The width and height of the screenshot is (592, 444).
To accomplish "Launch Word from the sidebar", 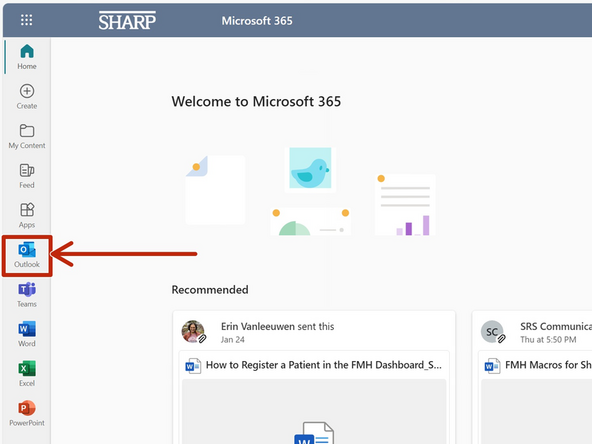I will pos(27,335).
